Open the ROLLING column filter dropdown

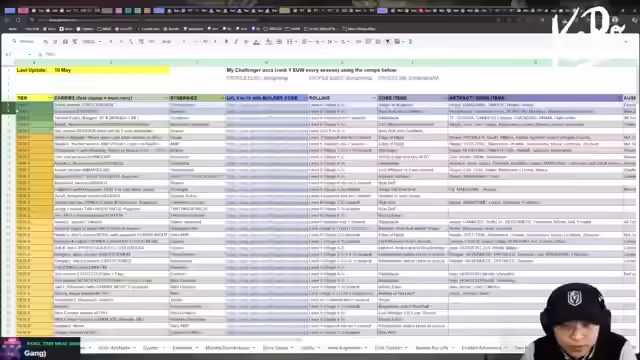(374, 98)
